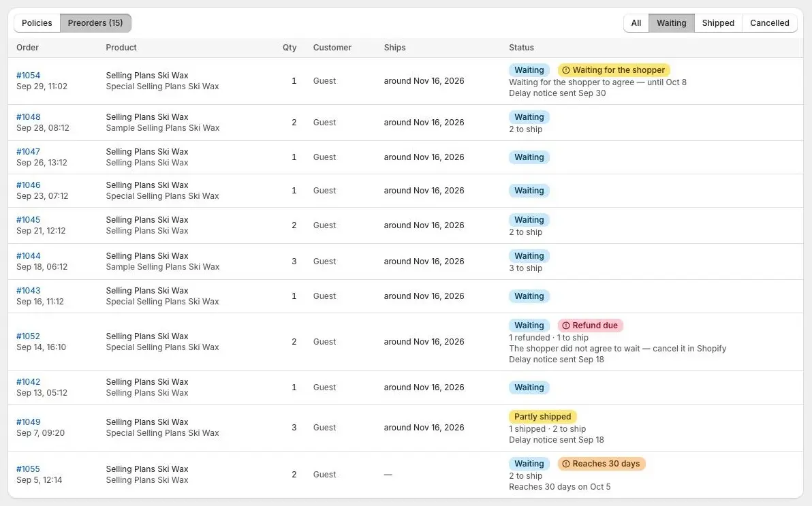The height and width of the screenshot is (506, 812).
Task: Open order #1045
Action: 28,219
